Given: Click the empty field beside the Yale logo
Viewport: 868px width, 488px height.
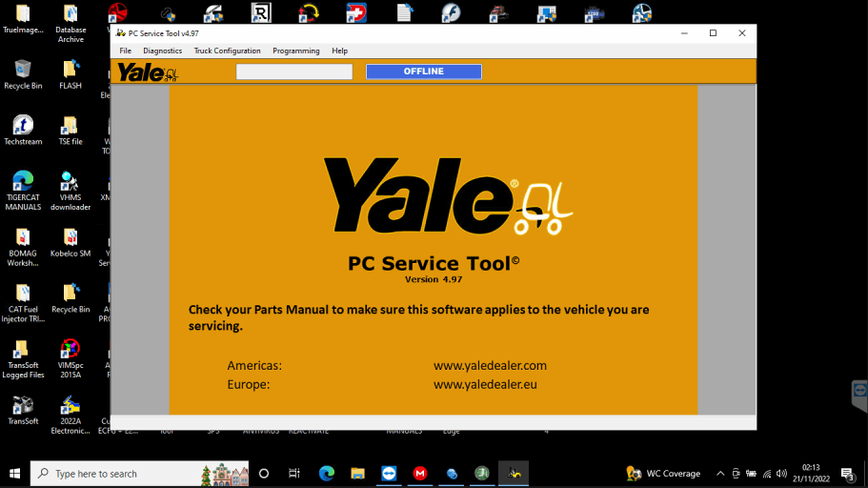Looking at the screenshot, I should [294, 71].
